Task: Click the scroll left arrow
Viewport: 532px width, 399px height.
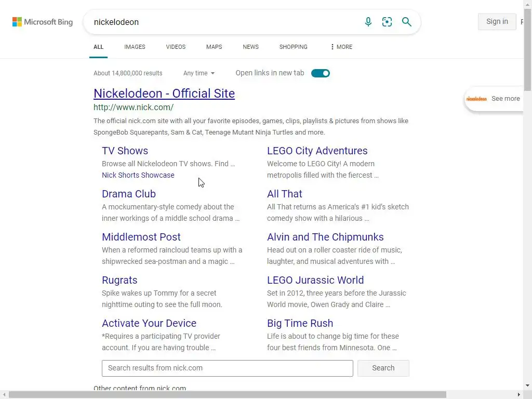Action: (4, 395)
